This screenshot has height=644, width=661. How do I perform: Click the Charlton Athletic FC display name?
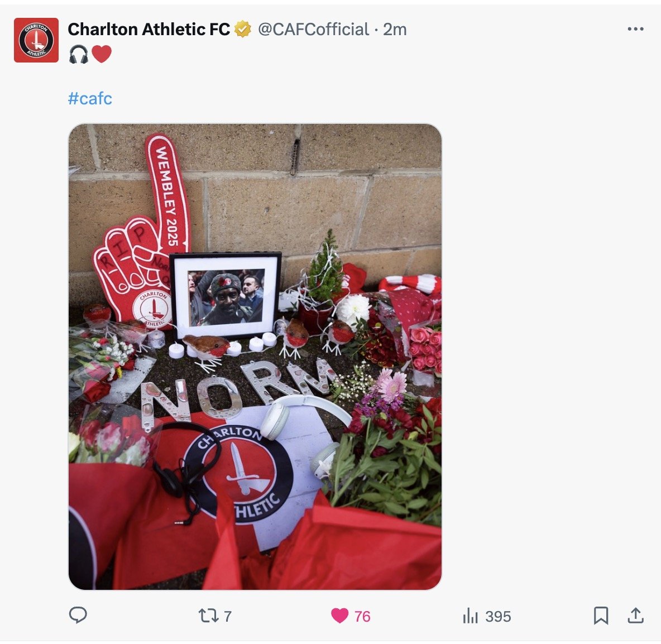(x=149, y=30)
